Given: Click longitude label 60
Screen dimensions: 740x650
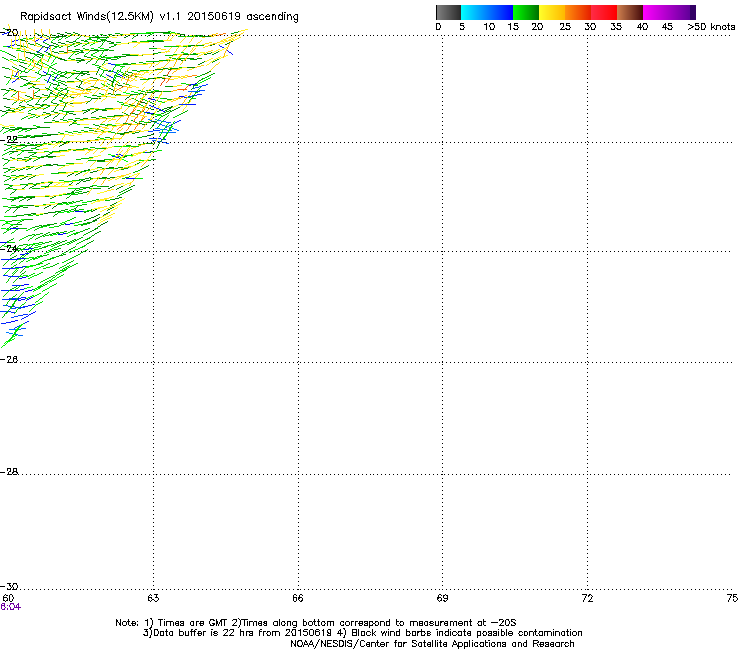Looking at the screenshot, I should [x=8, y=598].
